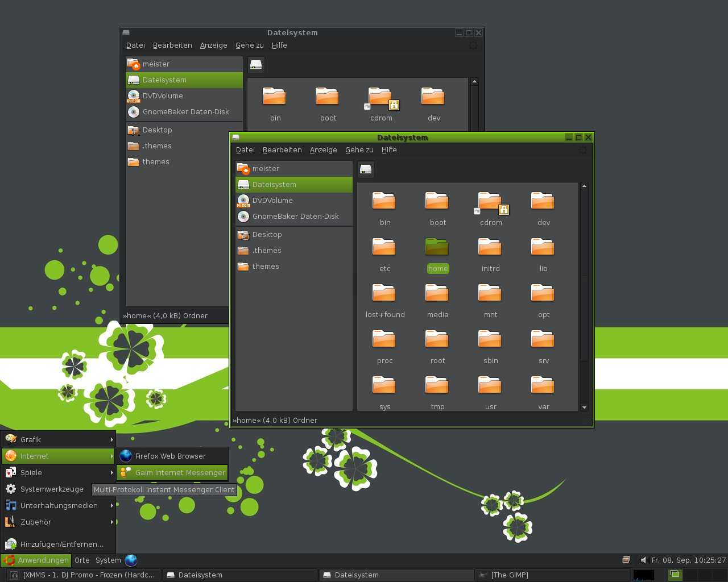Switch to The GIMP taskbar button
Viewport: 728px width, 582px height.
coord(552,575)
